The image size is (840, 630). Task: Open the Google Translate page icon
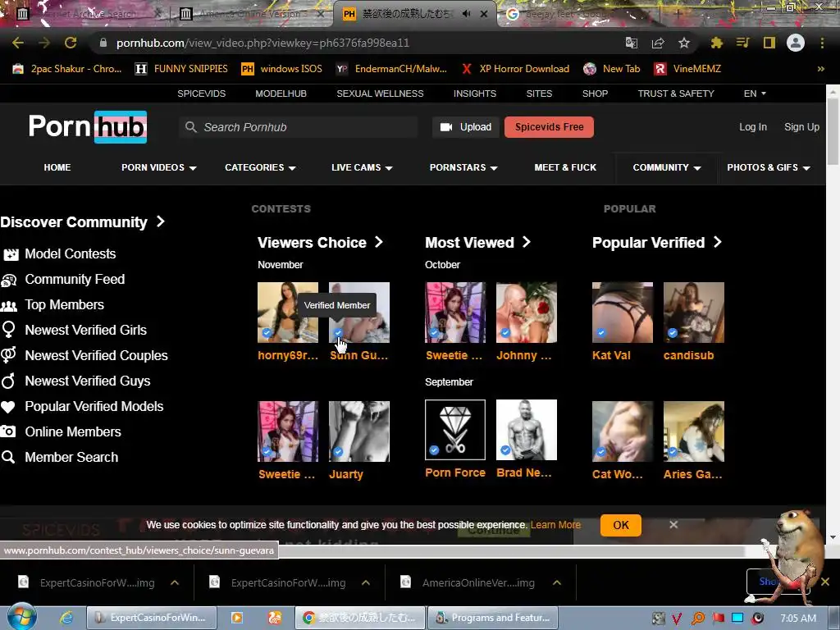coord(632,43)
